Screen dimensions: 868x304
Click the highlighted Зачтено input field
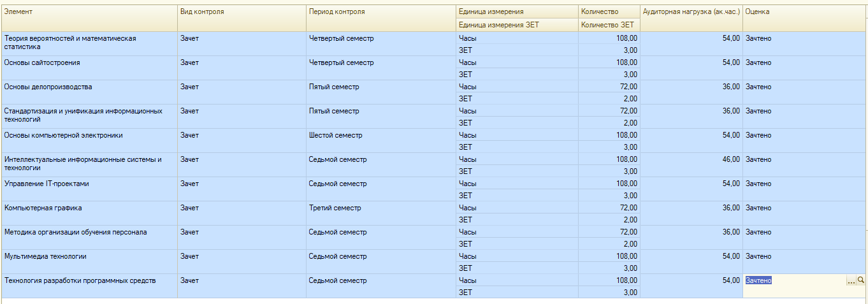[793, 280]
